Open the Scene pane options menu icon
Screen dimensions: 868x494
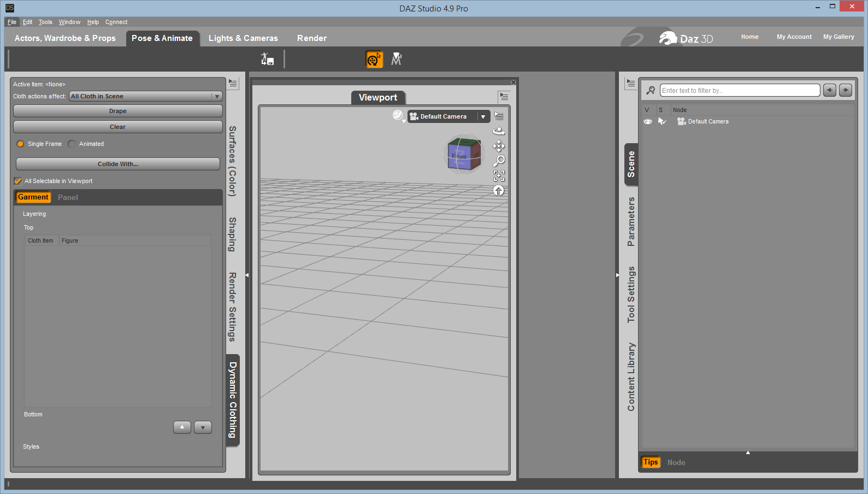[x=631, y=84]
